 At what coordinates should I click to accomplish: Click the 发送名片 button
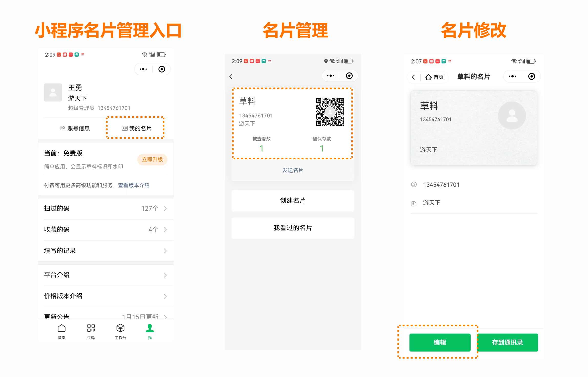[x=292, y=170]
